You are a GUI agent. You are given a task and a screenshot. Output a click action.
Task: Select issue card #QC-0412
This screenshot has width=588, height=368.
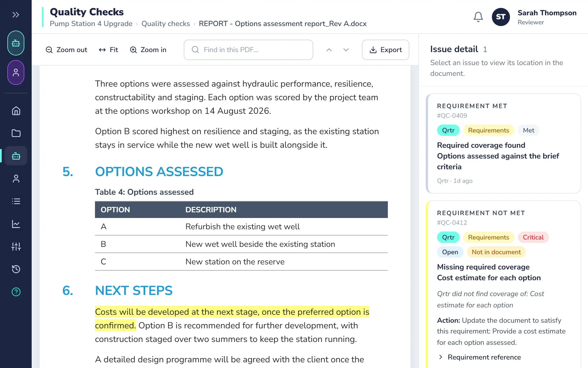click(503, 284)
